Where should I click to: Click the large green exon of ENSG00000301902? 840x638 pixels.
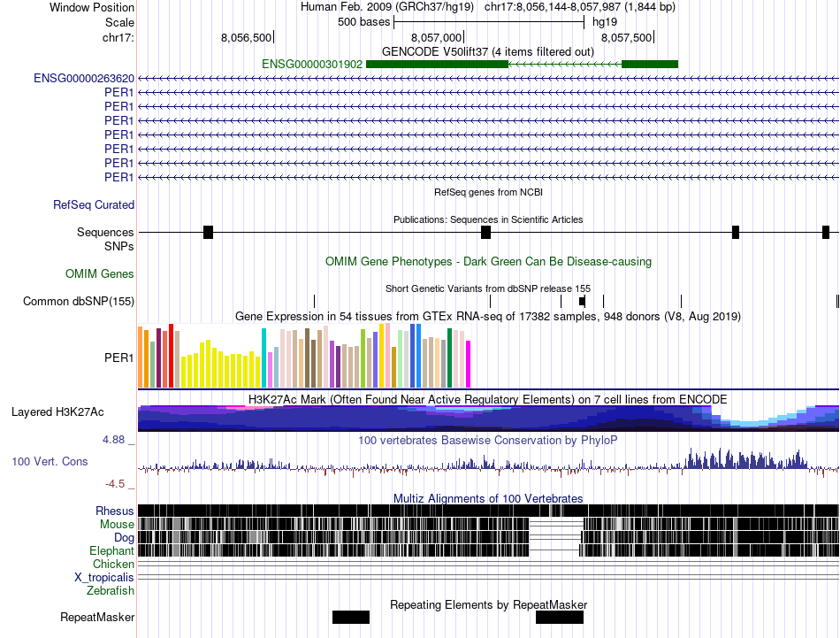(x=437, y=65)
